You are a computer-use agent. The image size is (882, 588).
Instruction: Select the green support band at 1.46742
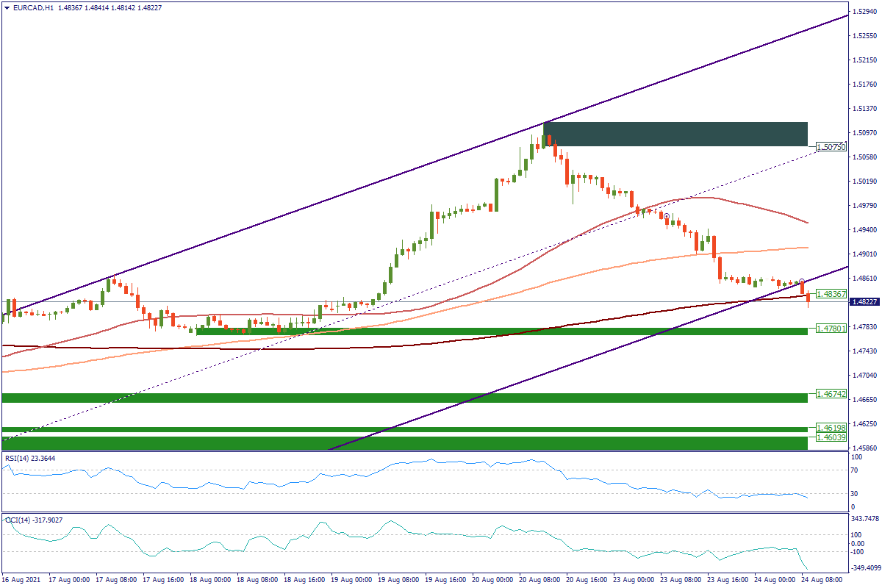(x=404, y=398)
